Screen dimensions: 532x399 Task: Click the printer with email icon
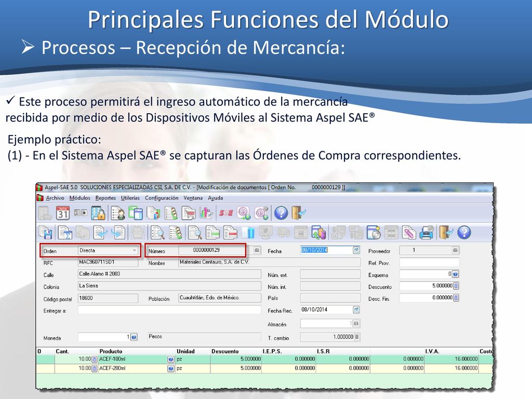(427, 232)
